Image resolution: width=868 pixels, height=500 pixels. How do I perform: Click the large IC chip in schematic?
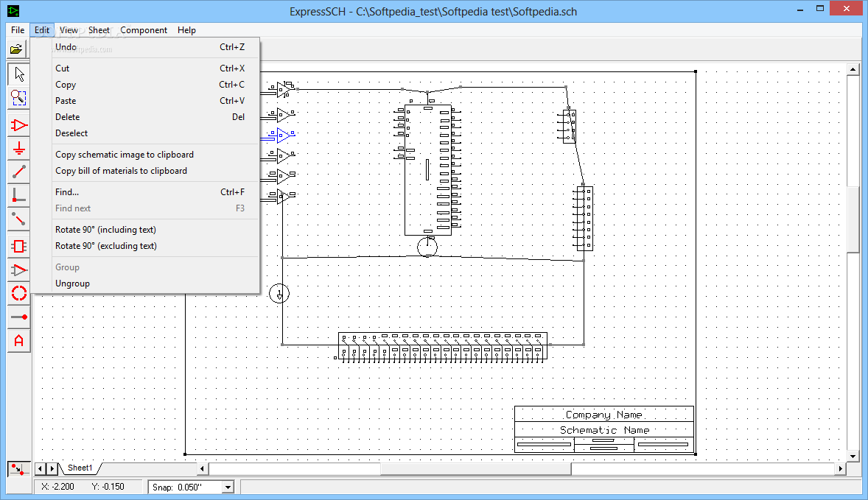coord(427,170)
